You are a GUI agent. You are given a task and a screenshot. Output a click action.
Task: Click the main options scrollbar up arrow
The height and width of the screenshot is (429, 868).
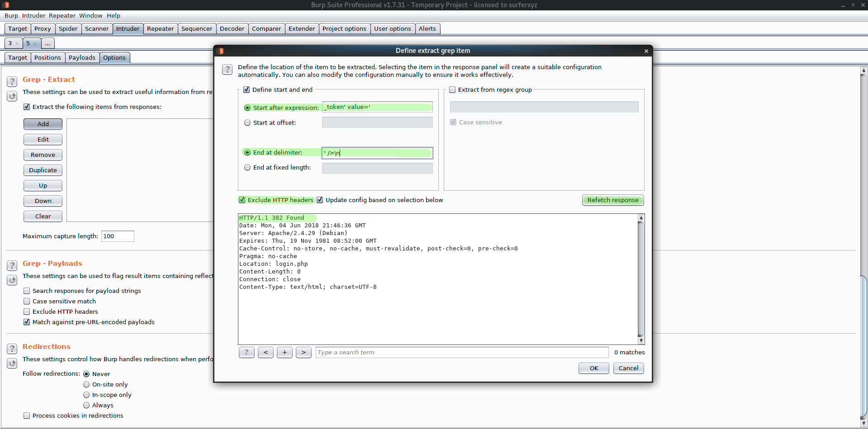pos(864,71)
